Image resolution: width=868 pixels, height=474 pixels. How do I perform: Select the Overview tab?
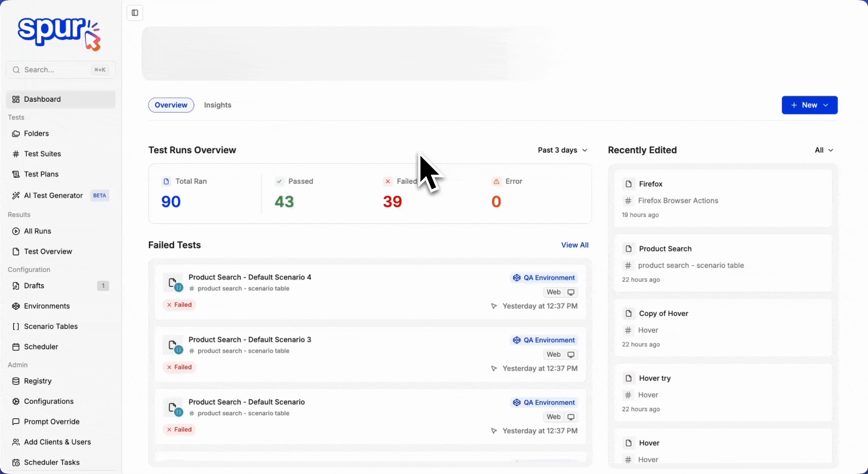[171, 105]
